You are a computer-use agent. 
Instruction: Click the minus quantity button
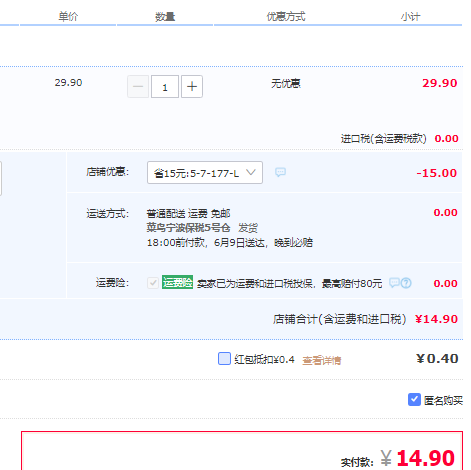point(138,87)
